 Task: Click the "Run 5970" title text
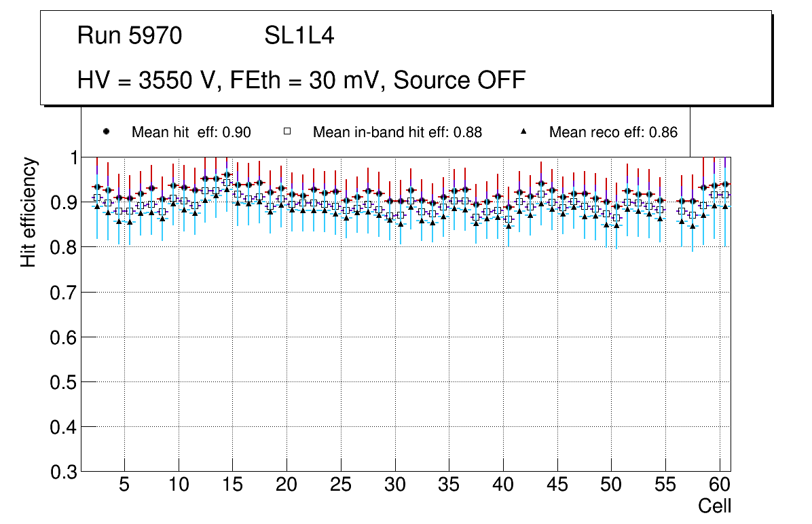pyautogui.click(x=130, y=36)
